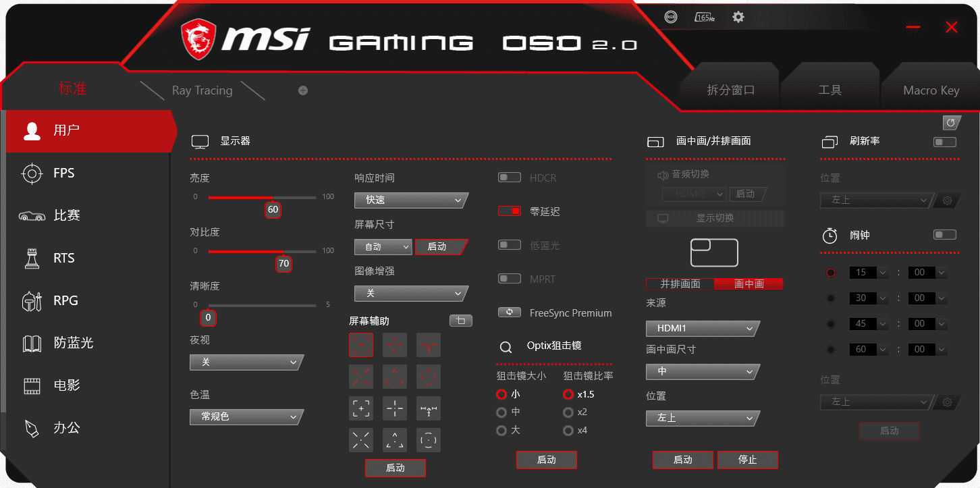Image resolution: width=980 pixels, height=488 pixels.
Task: Open the 画中画尺寸 PIP size dropdown
Action: tap(703, 371)
